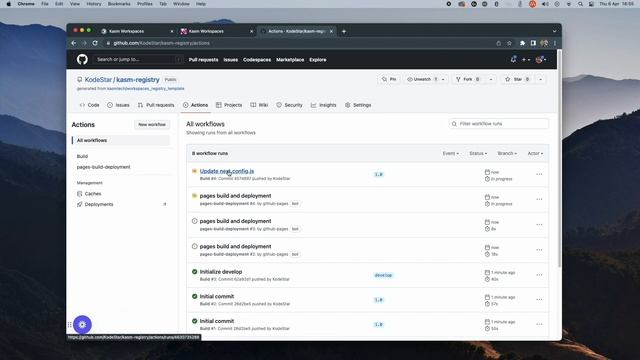This screenshot has height=360, width=640.
Task: Open a new browser tab with plus
Action: coord(344,31)
